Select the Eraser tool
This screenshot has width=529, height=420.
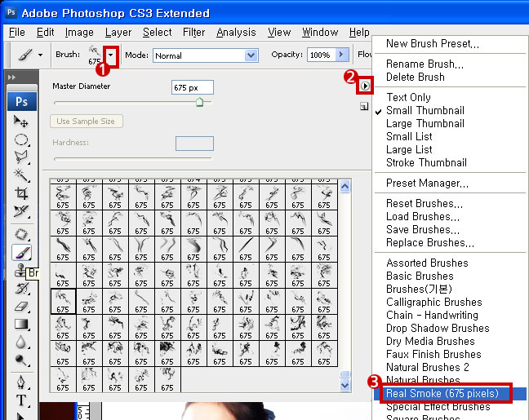tap(21, 307)
